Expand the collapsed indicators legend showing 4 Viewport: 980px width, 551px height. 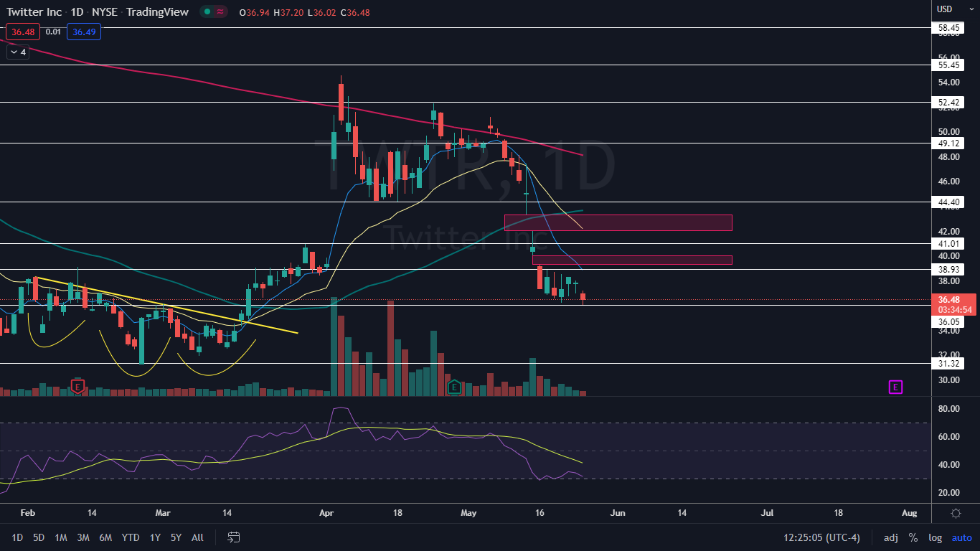18,52
